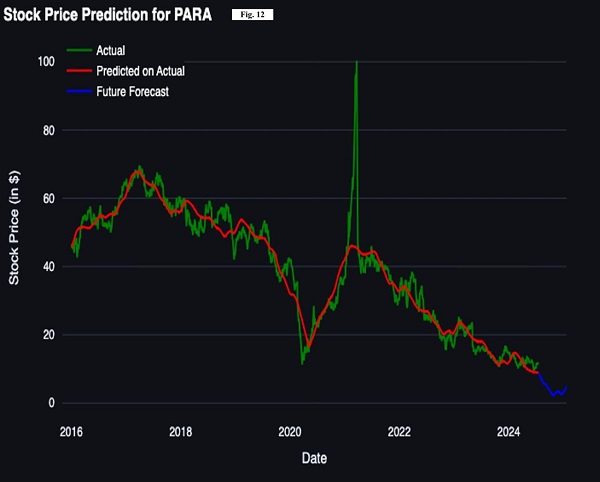This screenshot has width=600, height=482.
Task: Click the peak of the green 2021 spike
Action: [356, 63]
